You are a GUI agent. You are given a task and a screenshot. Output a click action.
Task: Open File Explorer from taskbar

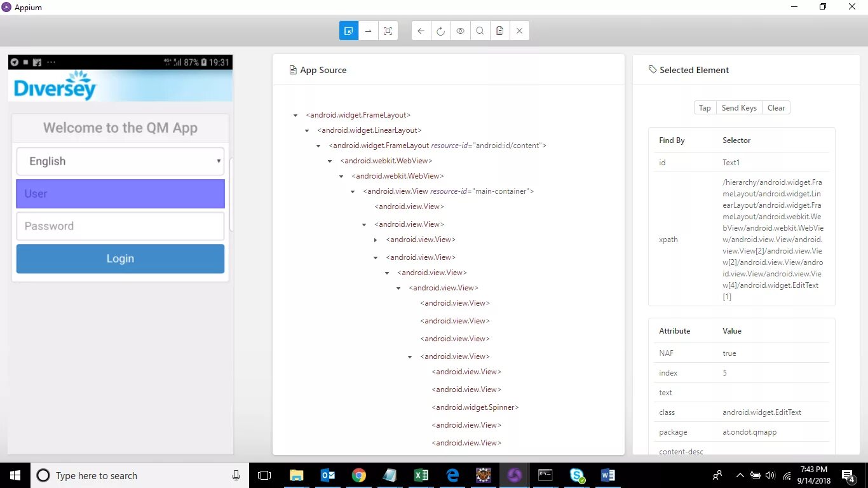coord(297,475)
